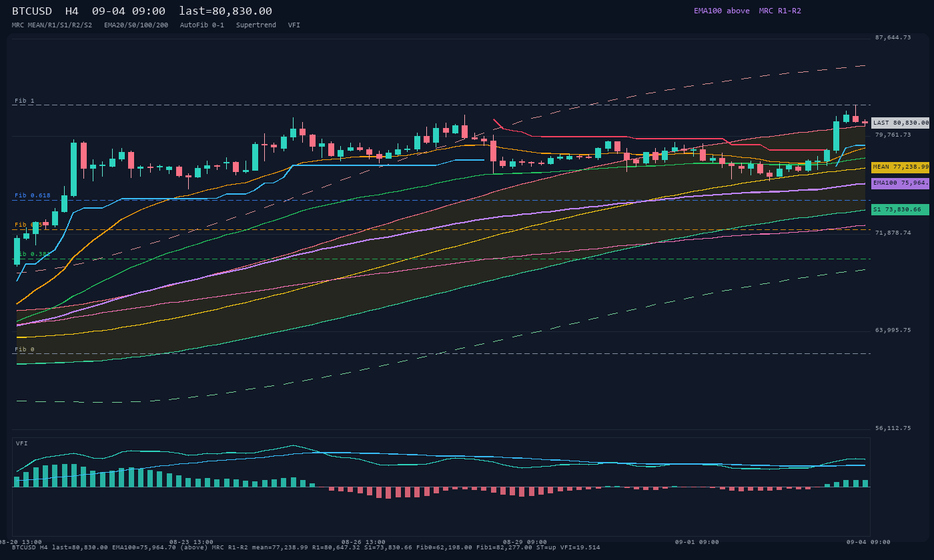Click the 56,112.75 price axis label
The height and width of the screenshot is (560, 934).
click(x=893, y=428)
